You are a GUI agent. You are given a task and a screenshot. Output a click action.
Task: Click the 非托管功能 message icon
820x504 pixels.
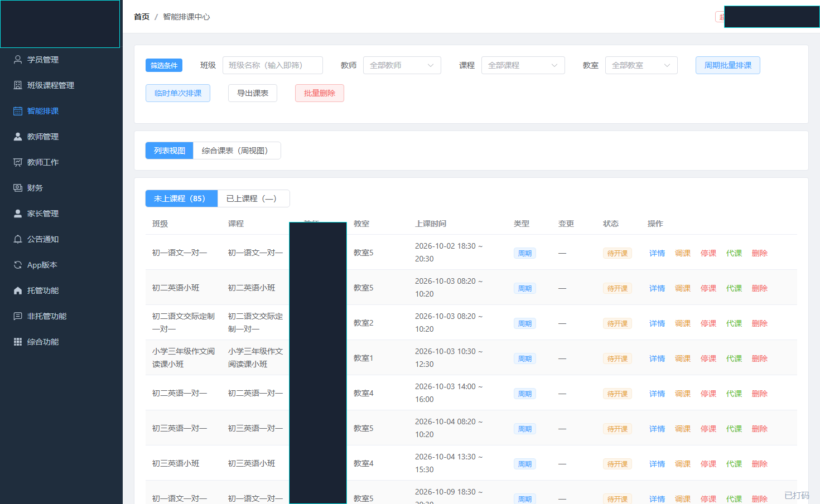tap(18, 316)
